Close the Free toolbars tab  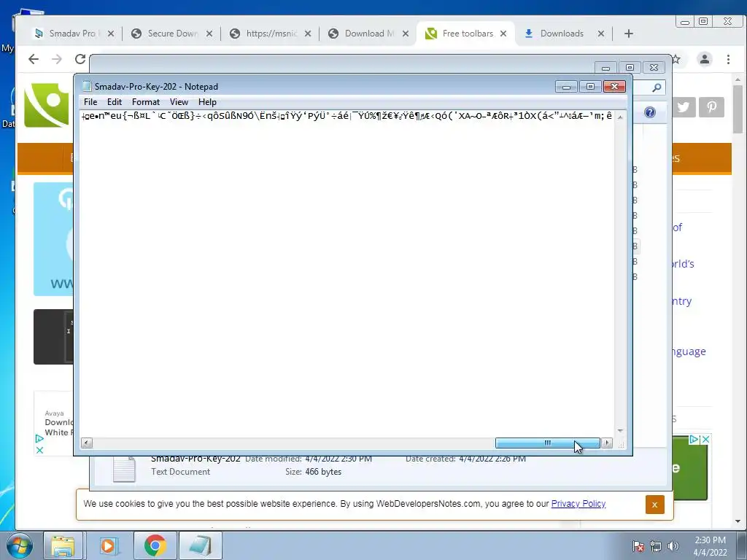503,34
